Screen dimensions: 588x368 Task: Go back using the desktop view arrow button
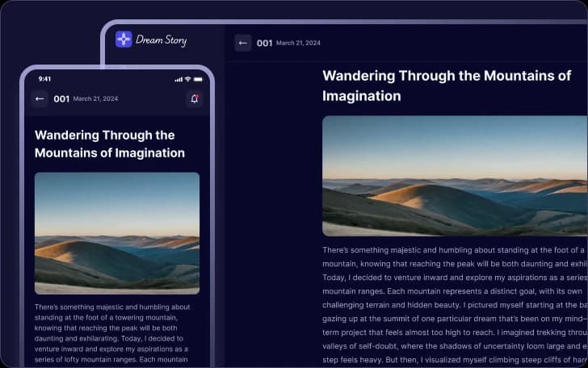coord(243,43)
